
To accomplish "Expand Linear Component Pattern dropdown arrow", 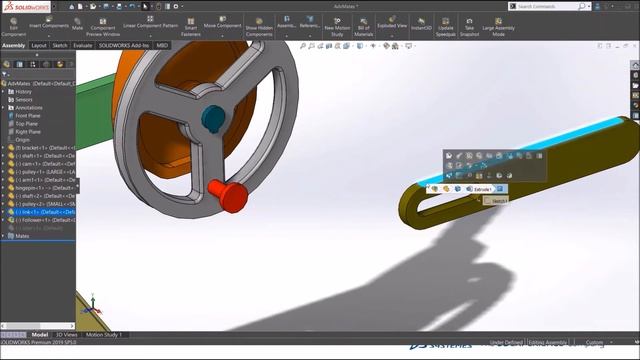I will (150, 36).
